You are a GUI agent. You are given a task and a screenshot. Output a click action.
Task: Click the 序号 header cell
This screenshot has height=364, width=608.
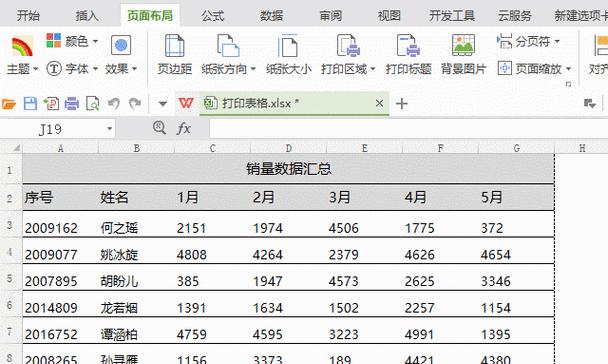[x=60, y=198]
